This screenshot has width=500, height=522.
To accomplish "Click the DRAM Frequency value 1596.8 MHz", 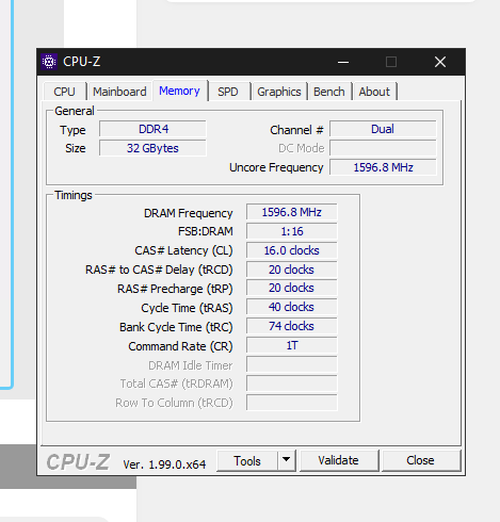I will point(292,212).
